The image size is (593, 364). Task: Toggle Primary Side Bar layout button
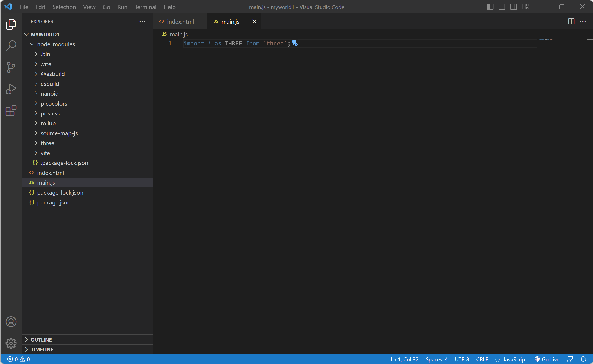coord(490,7)
